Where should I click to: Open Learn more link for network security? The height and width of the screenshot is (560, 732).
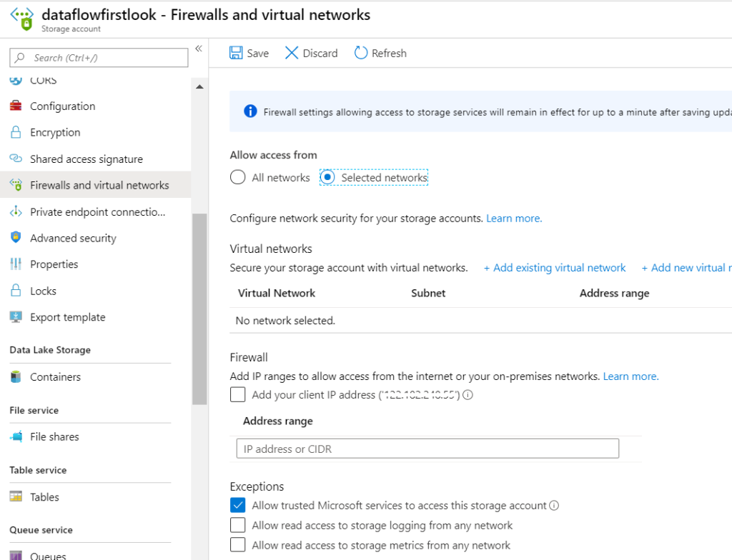pos(514,218)
